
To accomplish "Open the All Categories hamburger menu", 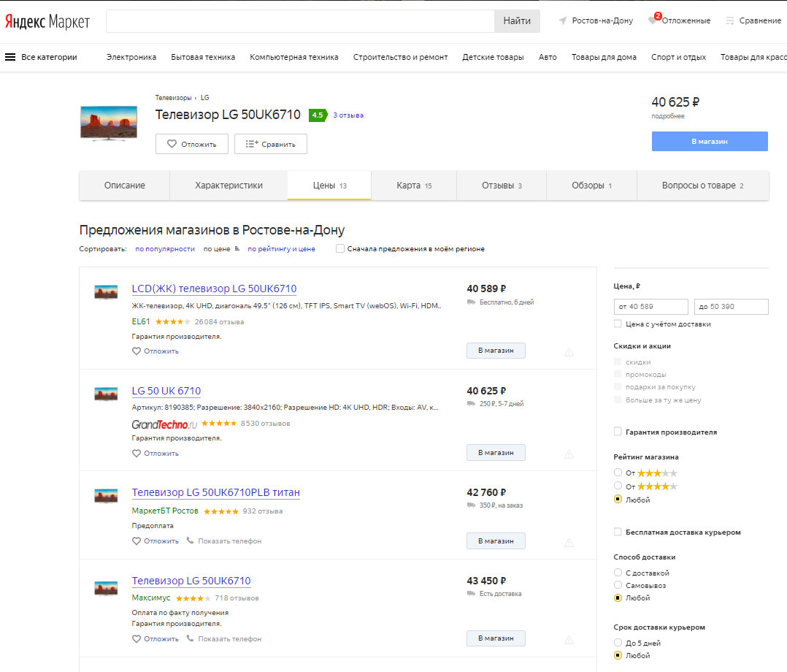I will (10, 57).
